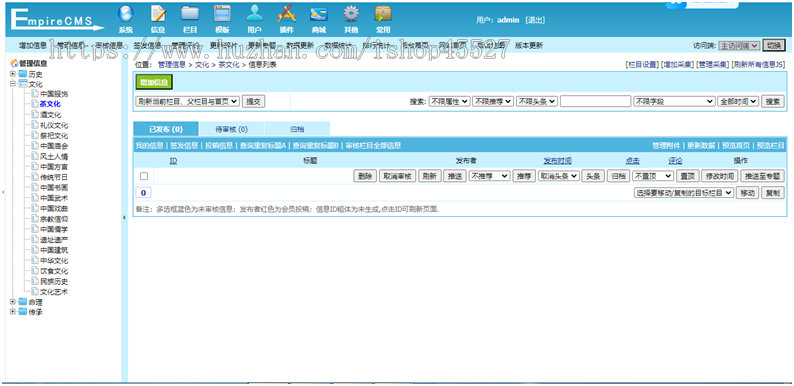Select 礼仪文化 in the tree
Viewport: 794px width, 386px height.
coord(54,125)
